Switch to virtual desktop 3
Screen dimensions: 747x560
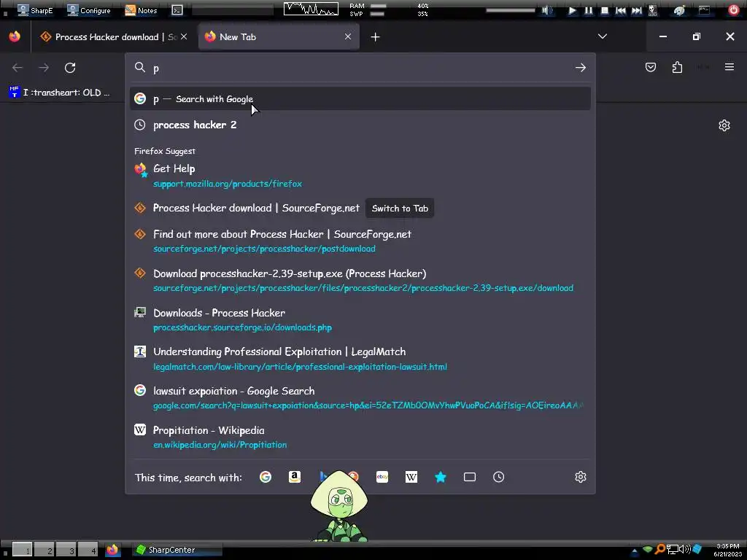click(66, 550)
